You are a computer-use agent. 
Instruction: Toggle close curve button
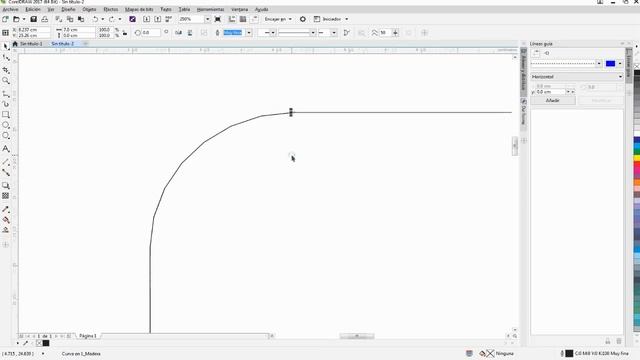pos(347,33)
